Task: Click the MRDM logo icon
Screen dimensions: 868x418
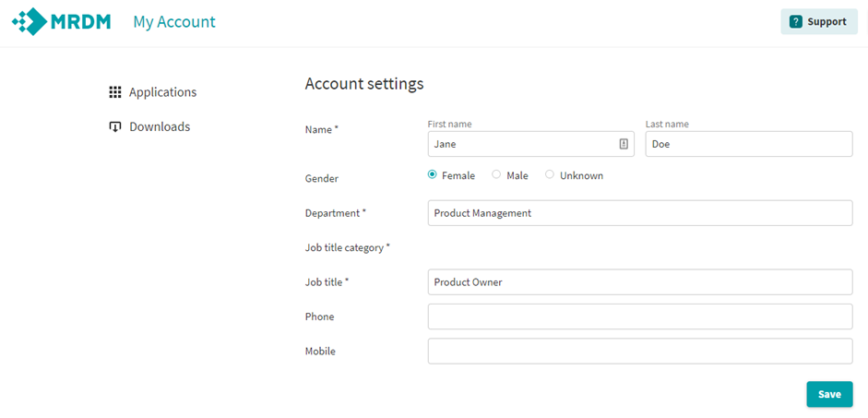Action: (30, 21)
